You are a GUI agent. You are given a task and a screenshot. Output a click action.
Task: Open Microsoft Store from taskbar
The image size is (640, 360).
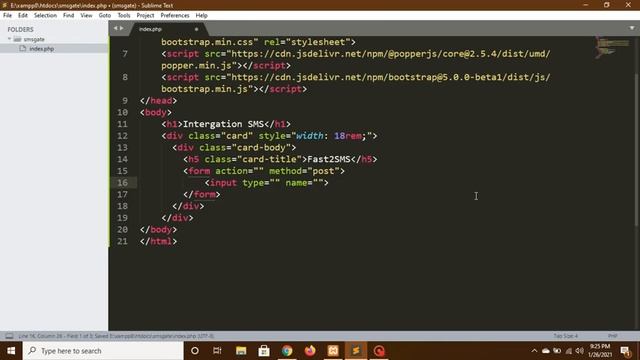[x=264, y=351]
